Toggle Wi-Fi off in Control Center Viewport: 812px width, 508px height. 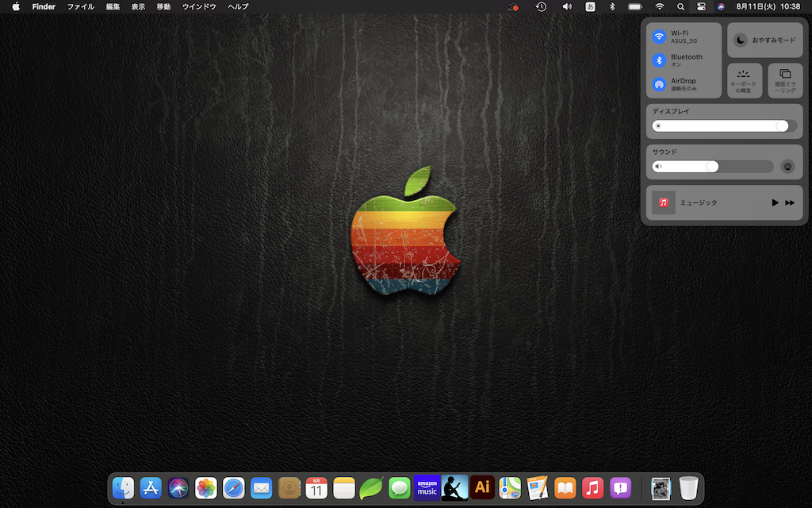click(x=659, y=37)
